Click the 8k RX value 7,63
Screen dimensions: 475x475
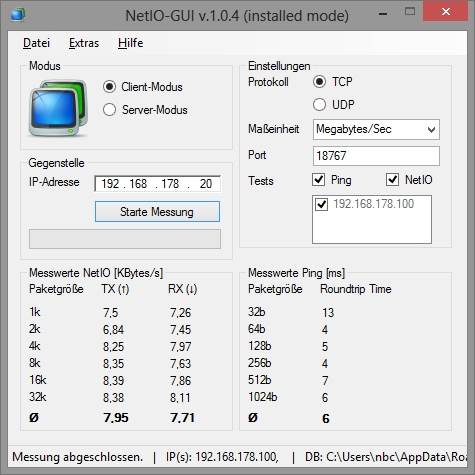(181, 364)
